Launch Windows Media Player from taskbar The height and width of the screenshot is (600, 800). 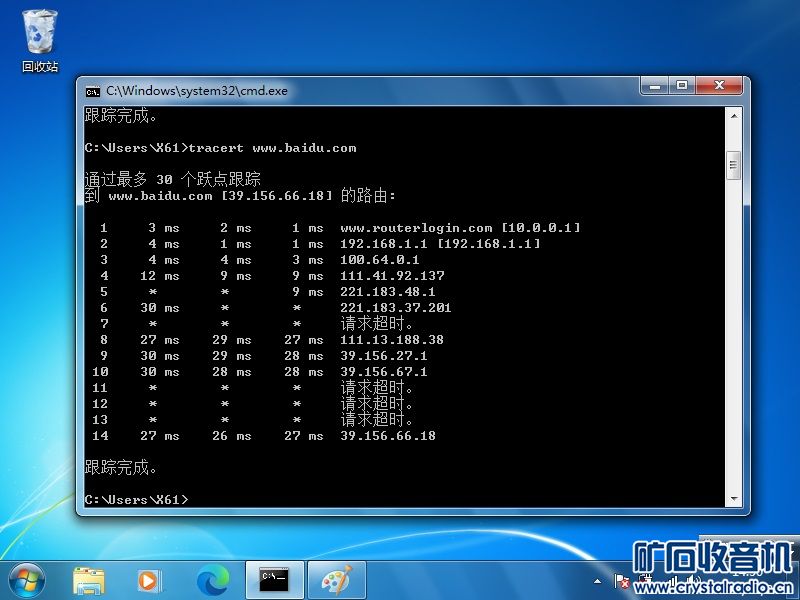pos(149,581)
